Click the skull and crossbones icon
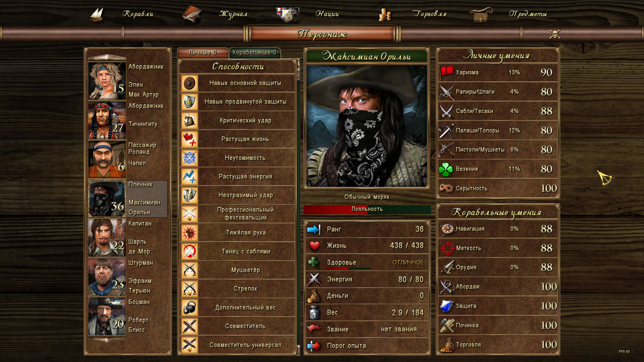 click(555, 34)
